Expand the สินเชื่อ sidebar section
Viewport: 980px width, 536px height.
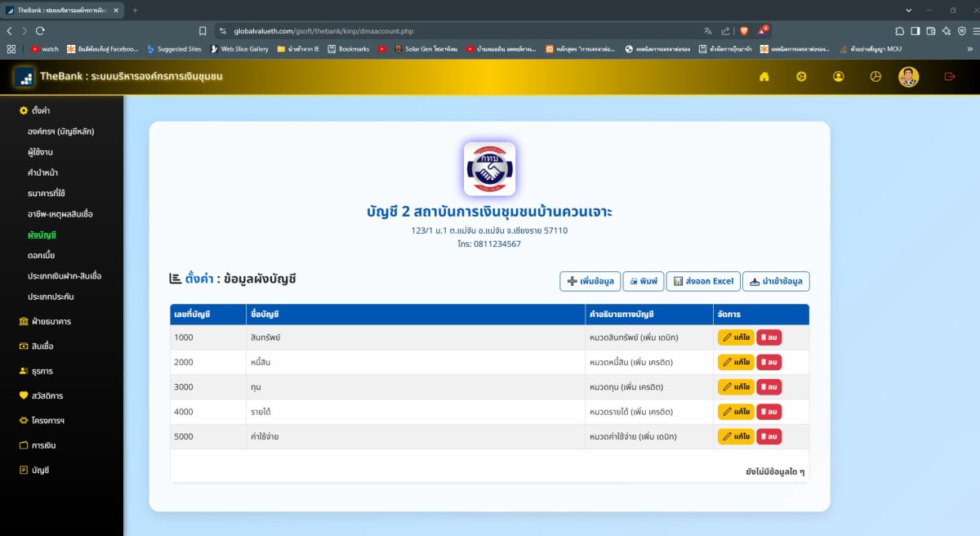pyautogui.click(x=36, y=346)
